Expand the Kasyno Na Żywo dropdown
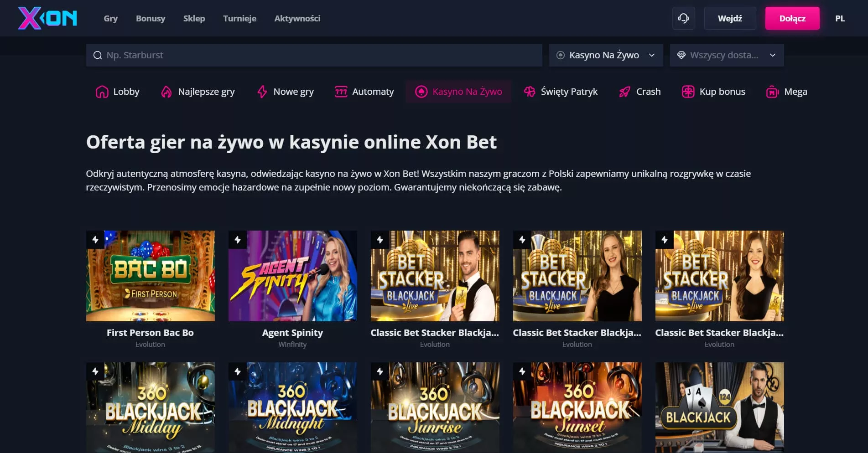 point(606,55)
